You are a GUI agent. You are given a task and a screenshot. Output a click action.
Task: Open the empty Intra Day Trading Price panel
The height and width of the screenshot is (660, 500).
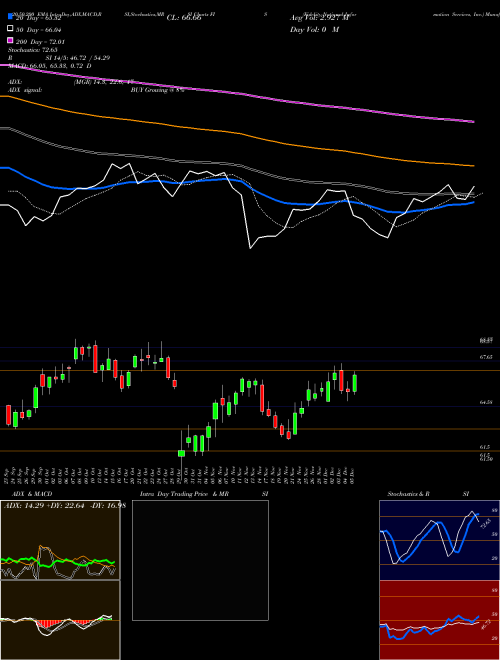tap(200, 560)
